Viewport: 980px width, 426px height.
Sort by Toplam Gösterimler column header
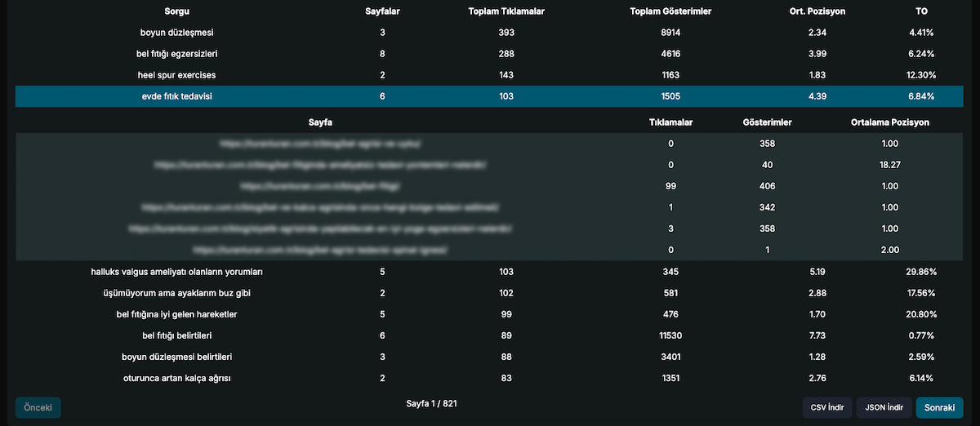[x=670, y=11]
